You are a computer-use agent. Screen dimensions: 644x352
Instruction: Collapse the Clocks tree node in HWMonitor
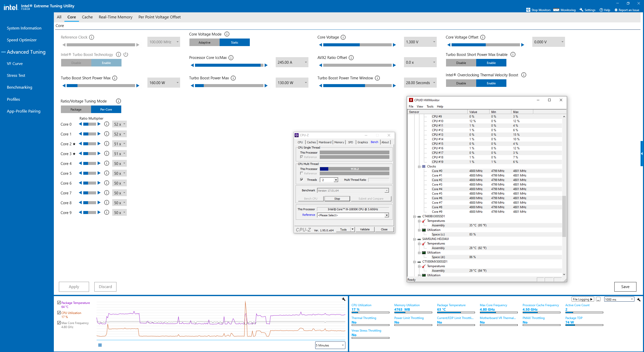coord(419,166)
